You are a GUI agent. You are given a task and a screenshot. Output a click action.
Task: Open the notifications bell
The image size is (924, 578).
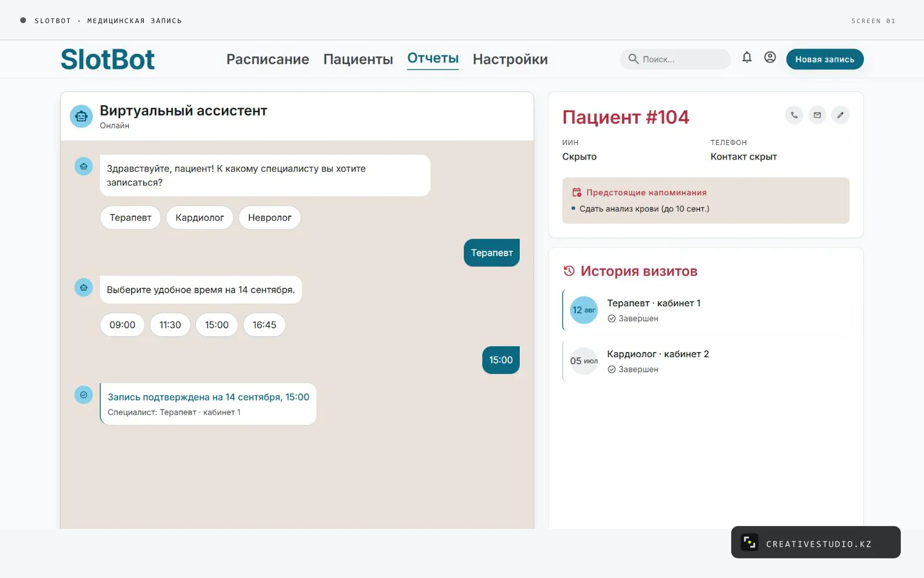click(747, 57)
